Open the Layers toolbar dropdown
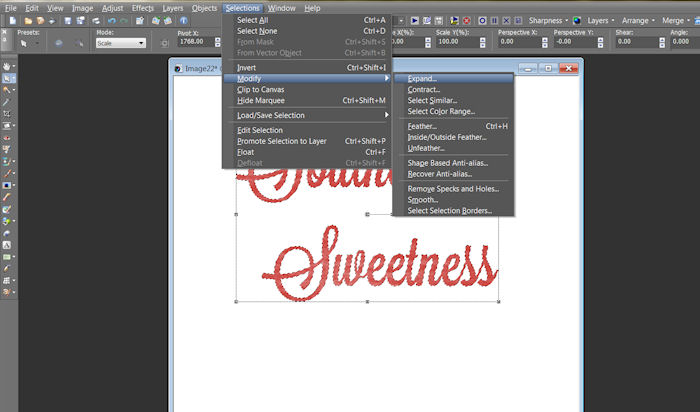The height and width of the screenshot is (412, 700). 599,20
